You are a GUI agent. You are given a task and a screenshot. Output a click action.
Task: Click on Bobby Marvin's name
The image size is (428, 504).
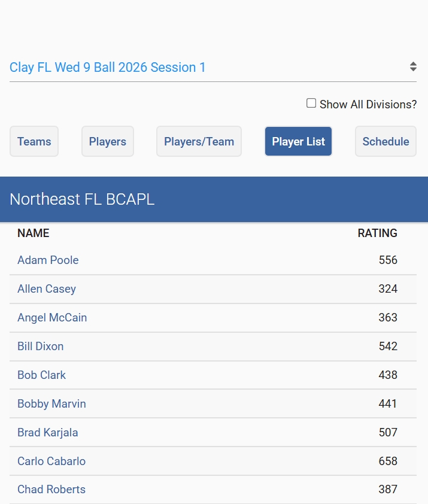pos(51,404)
